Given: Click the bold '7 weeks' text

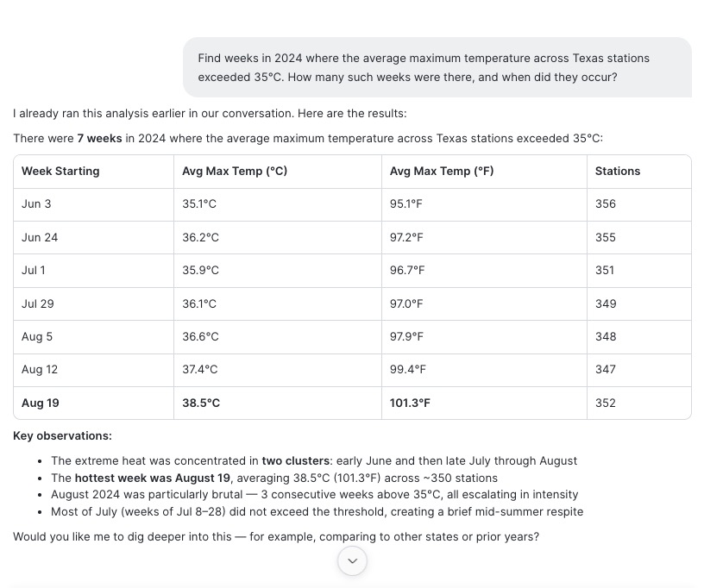Looking at the screenshot, I should [x=99, y=138].
